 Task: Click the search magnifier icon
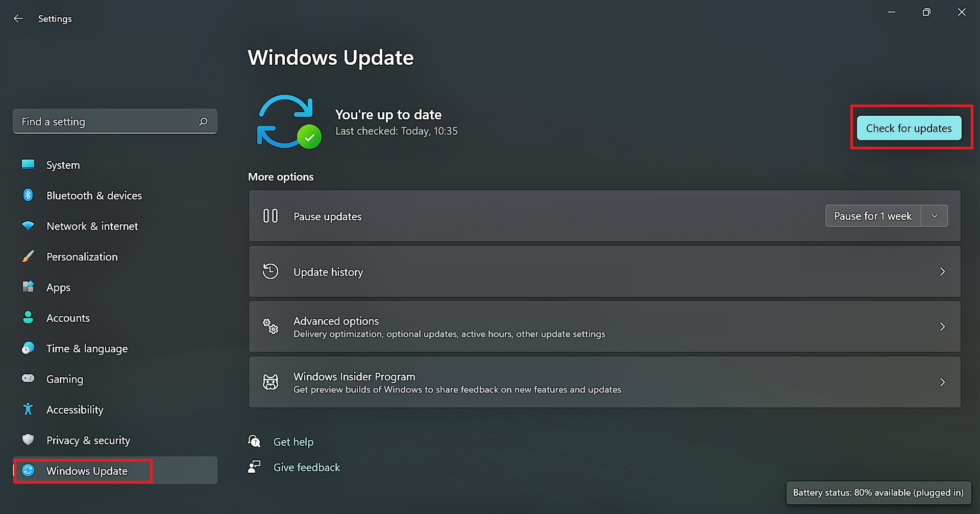[x=203, y=121]
